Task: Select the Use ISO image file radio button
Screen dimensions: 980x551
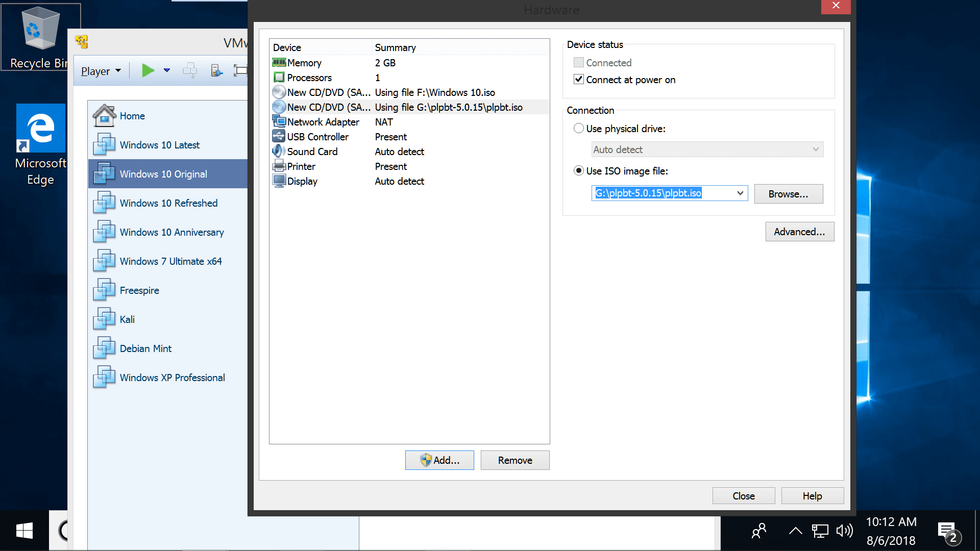Action: tap(578, 170)
